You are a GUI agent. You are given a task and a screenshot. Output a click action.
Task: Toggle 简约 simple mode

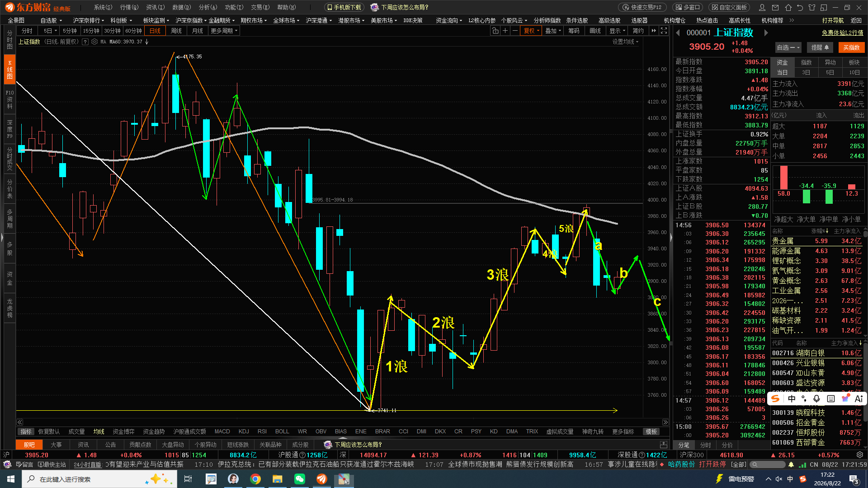click(x=638, y=31)
